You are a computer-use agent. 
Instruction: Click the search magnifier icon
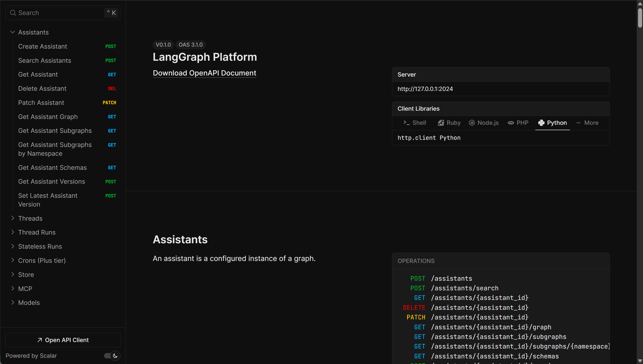tap(13, 13)
